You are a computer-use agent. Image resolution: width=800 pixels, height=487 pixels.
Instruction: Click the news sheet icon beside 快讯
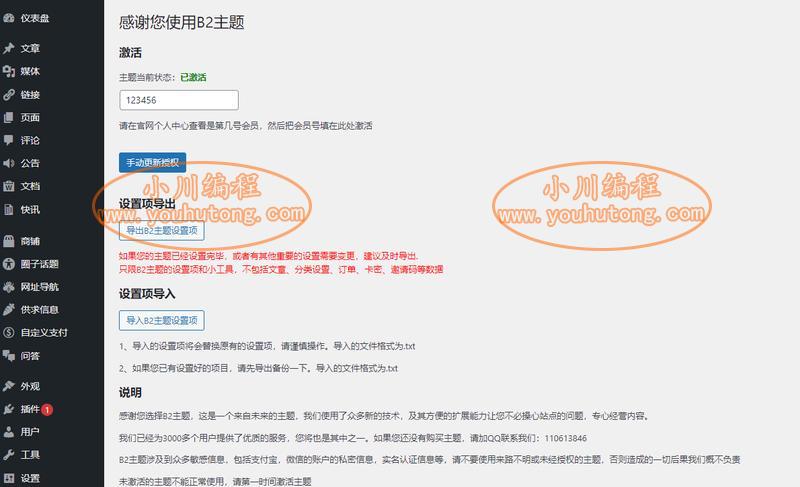coord(8,210)
